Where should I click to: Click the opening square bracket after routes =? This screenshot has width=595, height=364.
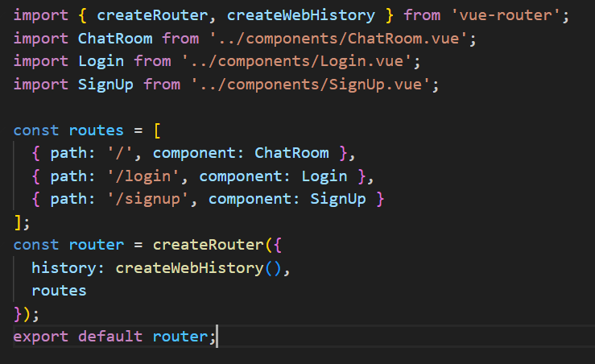click(x=157, y=131)
